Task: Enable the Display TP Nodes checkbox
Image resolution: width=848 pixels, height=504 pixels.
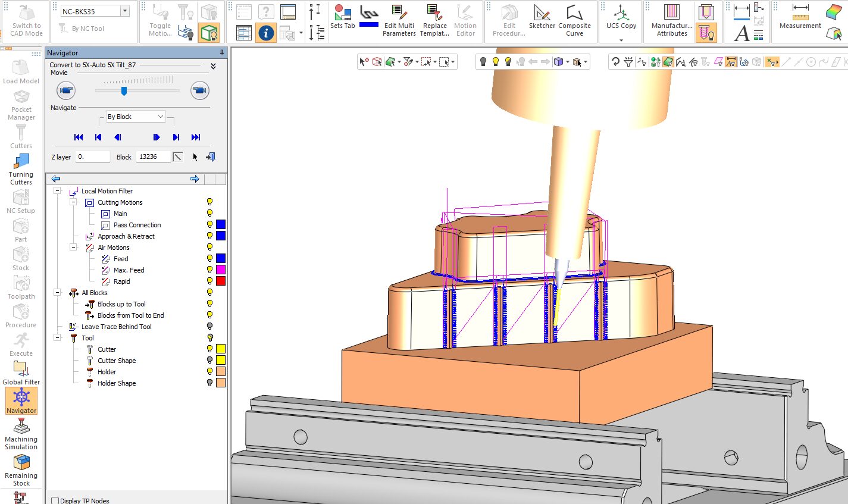Action: 55,500
